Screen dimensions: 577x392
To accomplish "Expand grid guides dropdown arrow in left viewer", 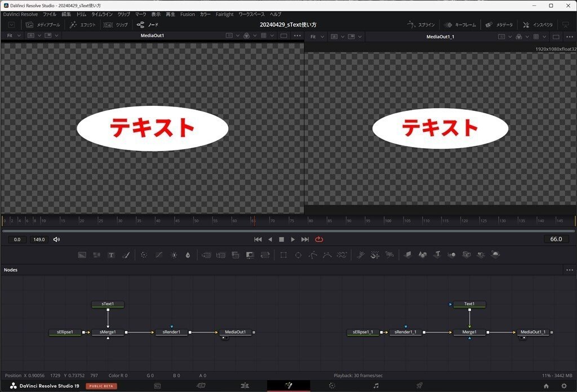I will click(272, 35).
